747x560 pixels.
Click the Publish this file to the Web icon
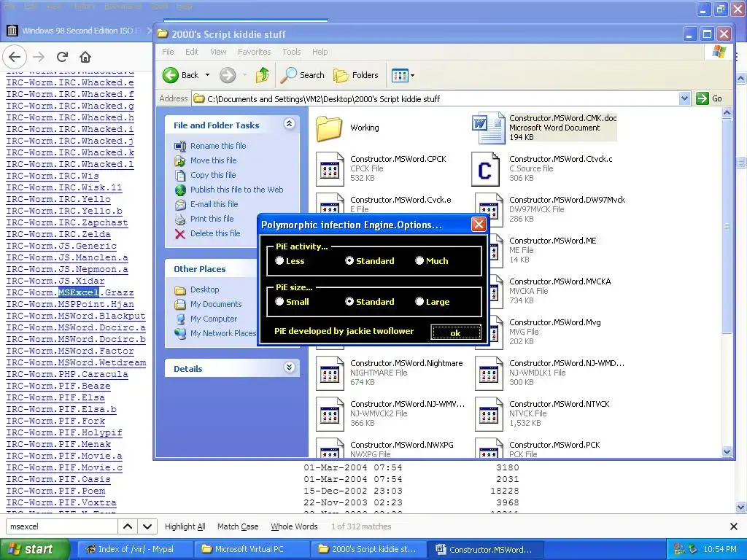tap(180, 190)
